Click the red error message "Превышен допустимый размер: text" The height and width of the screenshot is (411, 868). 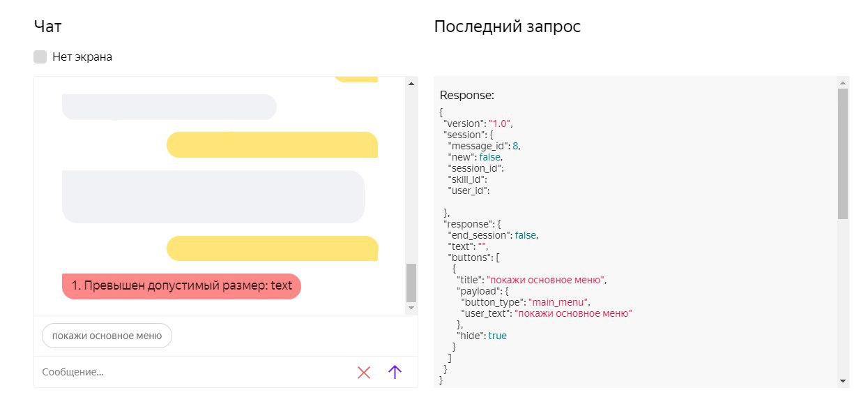click(x=181, y=286)
